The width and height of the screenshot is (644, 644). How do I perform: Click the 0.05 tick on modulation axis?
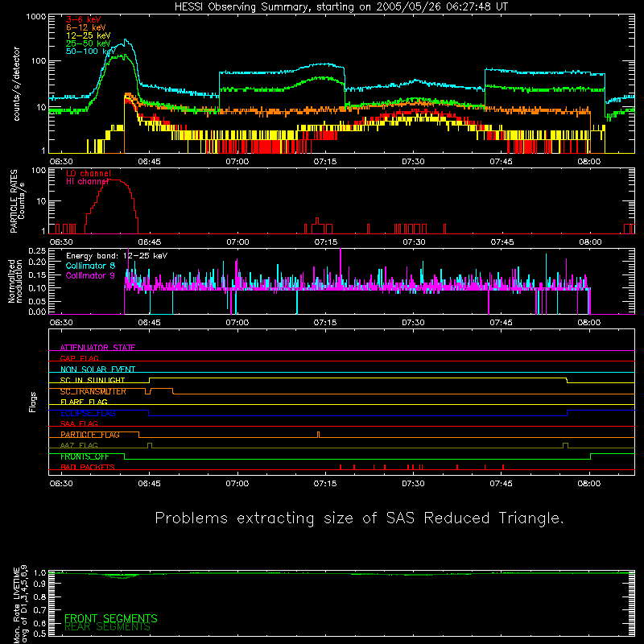tap(37, 301)
